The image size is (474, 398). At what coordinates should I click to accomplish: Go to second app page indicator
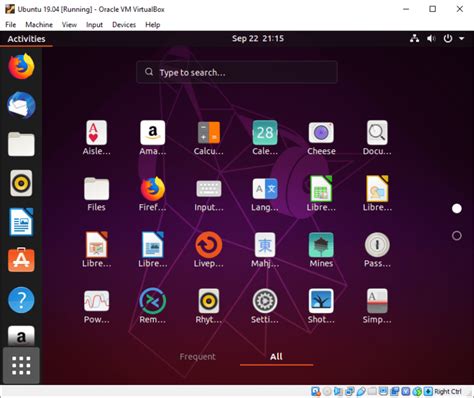pos(457,236)
